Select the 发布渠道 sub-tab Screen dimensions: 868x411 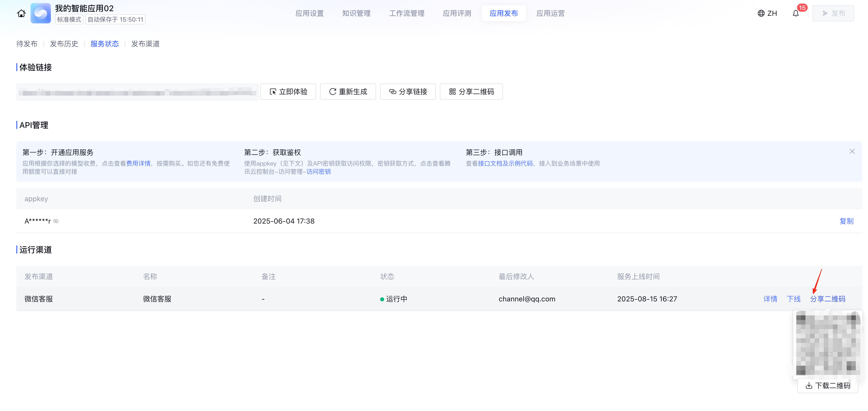[145, 44]
